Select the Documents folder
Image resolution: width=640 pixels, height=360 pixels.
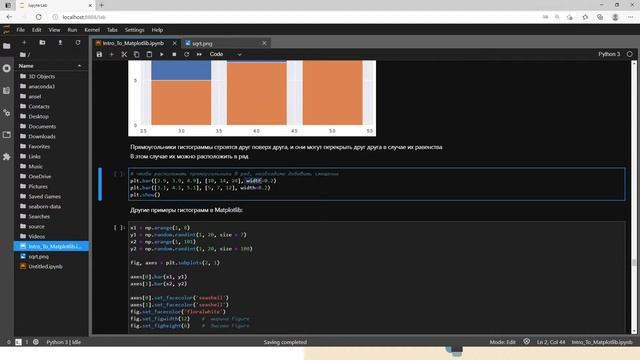(x=51, y=127)
